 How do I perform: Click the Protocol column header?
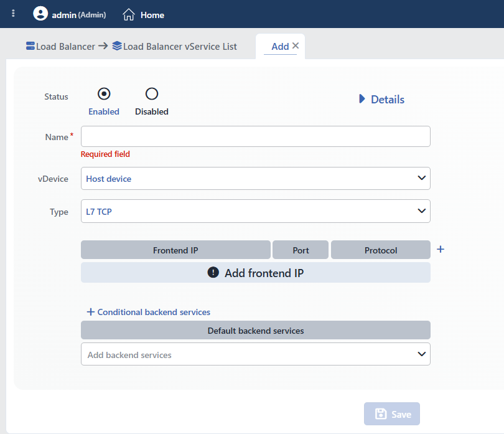tap(381, 250)
